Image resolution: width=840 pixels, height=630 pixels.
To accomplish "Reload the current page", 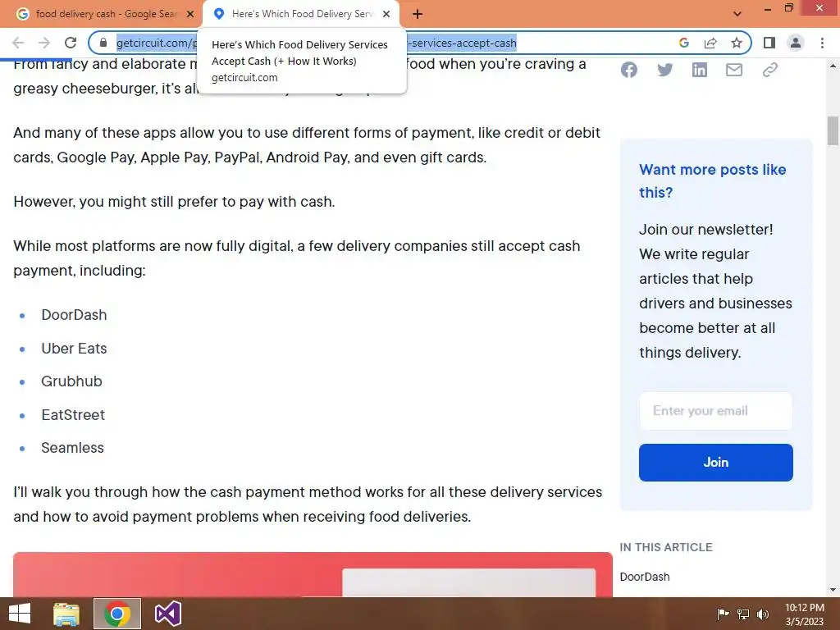I will (x=71, y=43).
